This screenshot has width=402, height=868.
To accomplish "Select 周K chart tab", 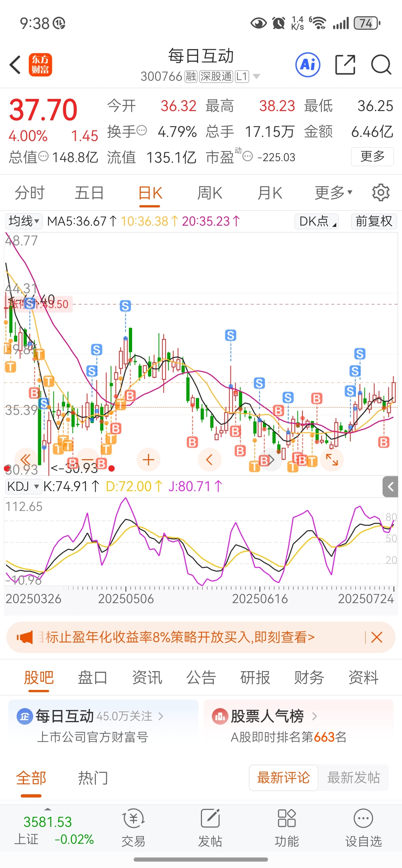I will pyautogui.click(x=210, y=193).
